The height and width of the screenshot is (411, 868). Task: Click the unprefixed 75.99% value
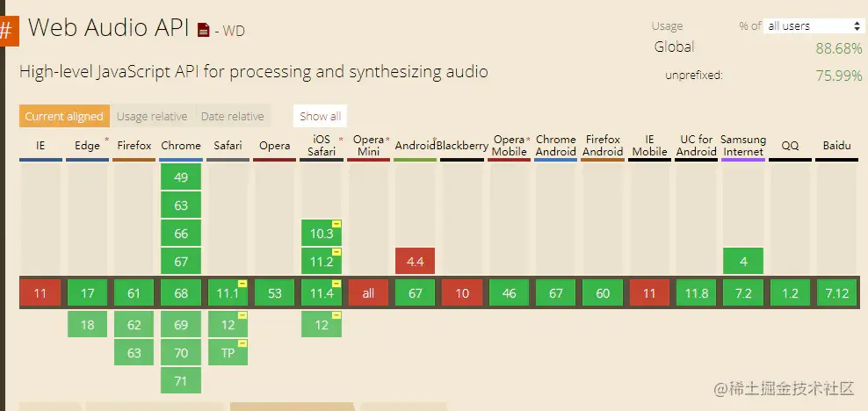coord(839,76)
